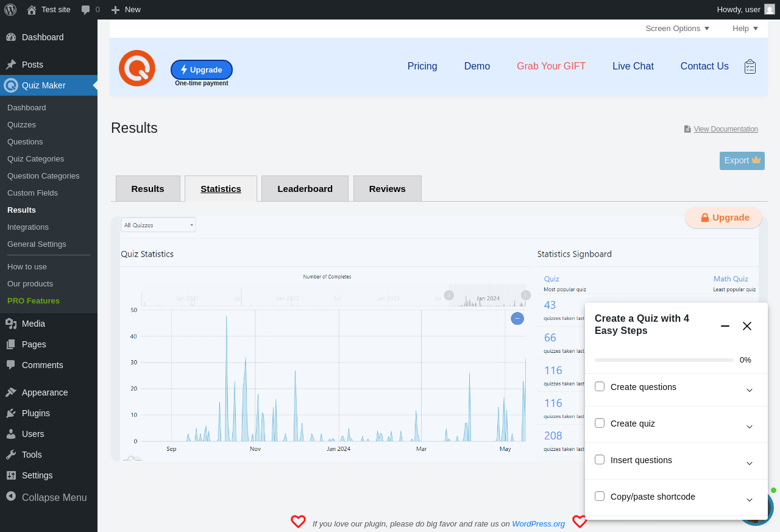This screenshot has height=532, width=780.
Task: Tick the Create quiz checkbox
Action: (600, 423)
